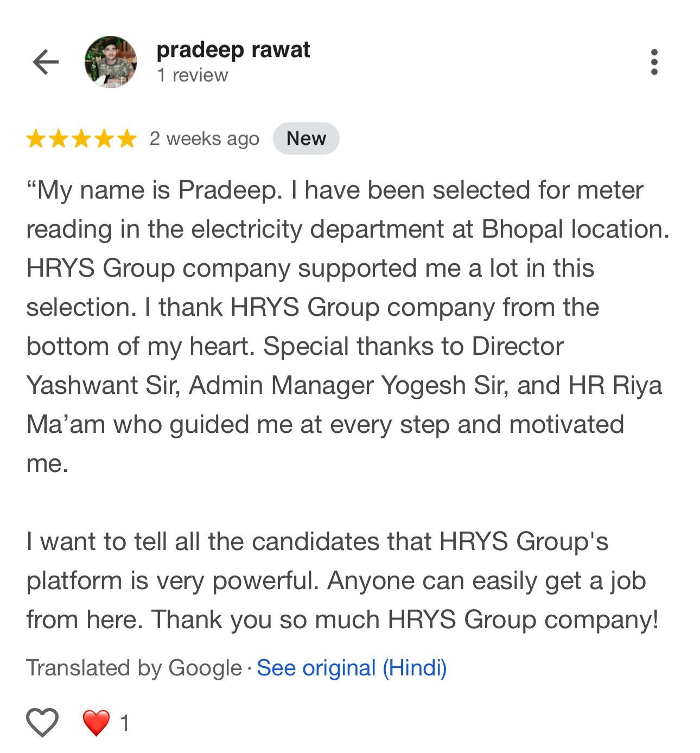Click the first gold rating star
The image size is (700, 753).
[x=36, y=139]
